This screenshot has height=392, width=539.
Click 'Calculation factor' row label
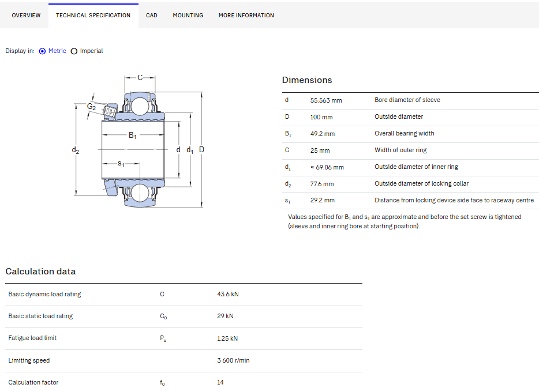point(33,382)
